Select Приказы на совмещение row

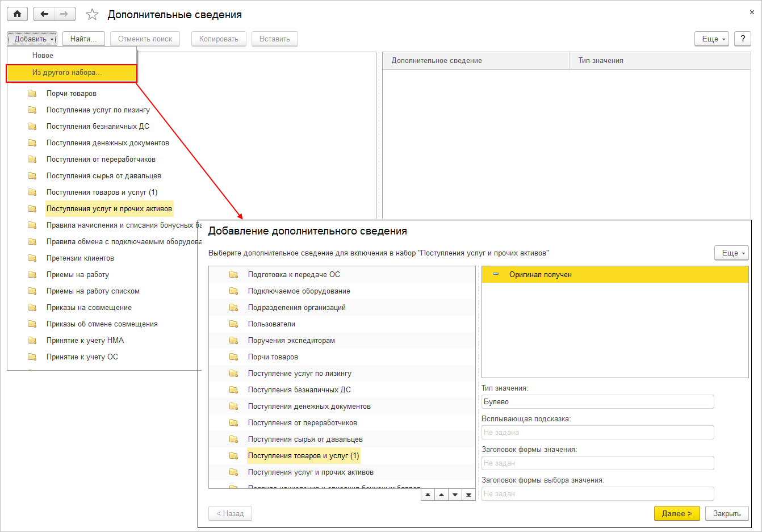pos(89,307)
